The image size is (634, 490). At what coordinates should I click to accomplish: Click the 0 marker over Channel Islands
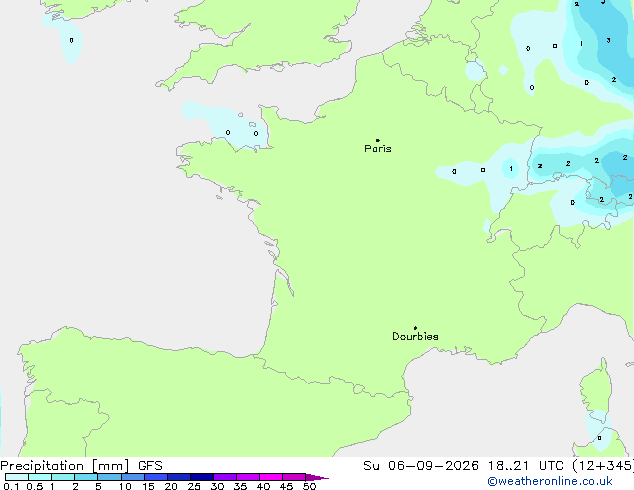256,133
